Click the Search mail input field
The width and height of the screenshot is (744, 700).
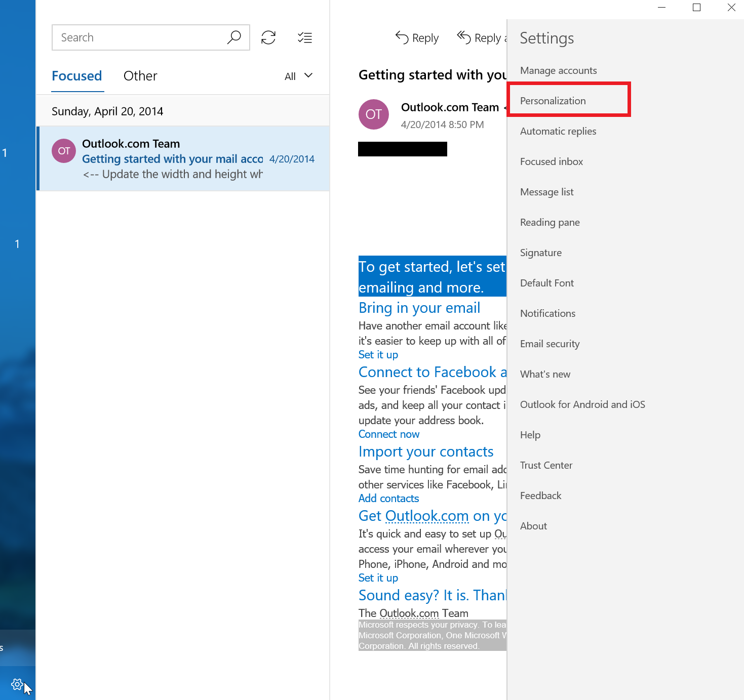(151, 37)
